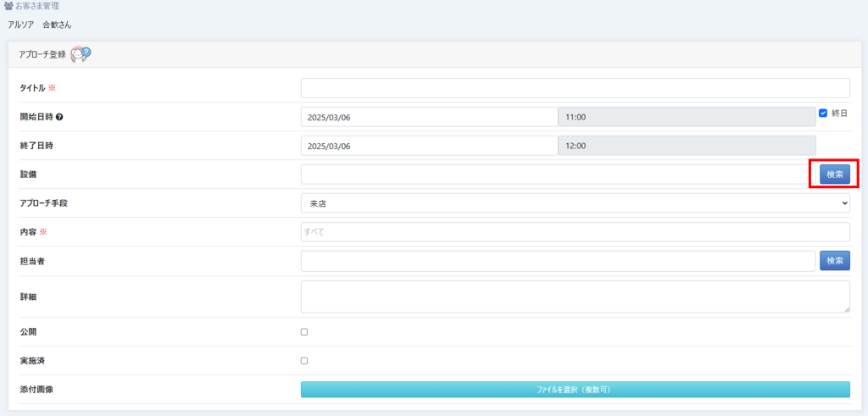This screenshot has width=868, height=416.
Task: Enable the 公開 checkbox
Action: pos(304,332)
